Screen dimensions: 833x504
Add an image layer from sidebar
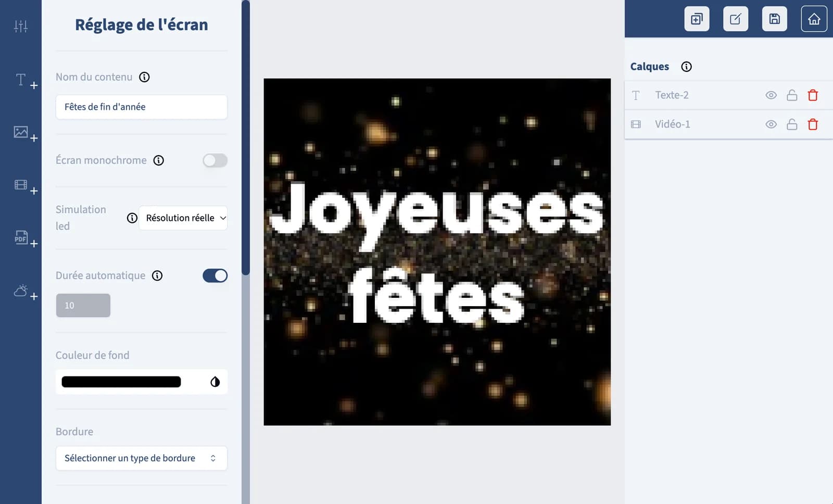point(26,133)
